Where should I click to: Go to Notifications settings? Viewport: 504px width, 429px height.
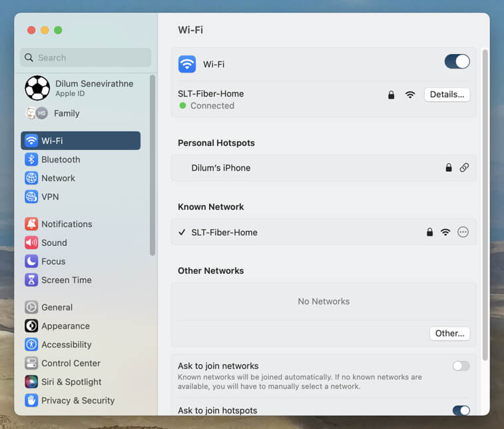click(x=81, y=224)
